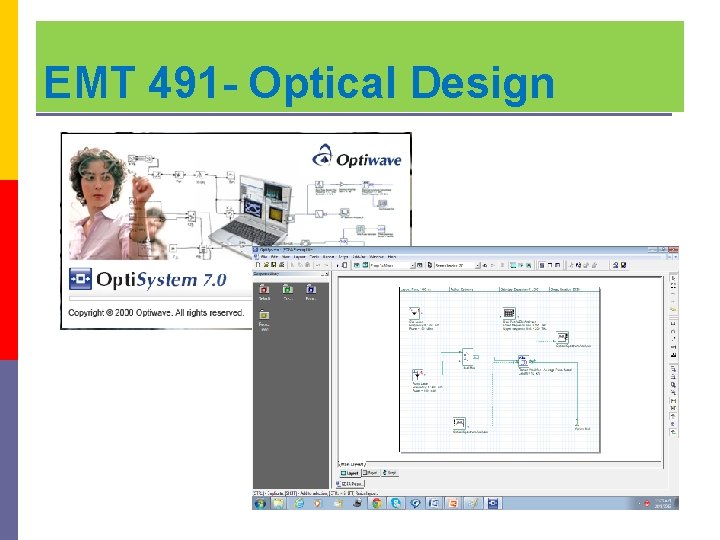The width and height of the screenshot is (720, 540).
Task: Open the blue Favorites library folder
Action: pos(311,292)
